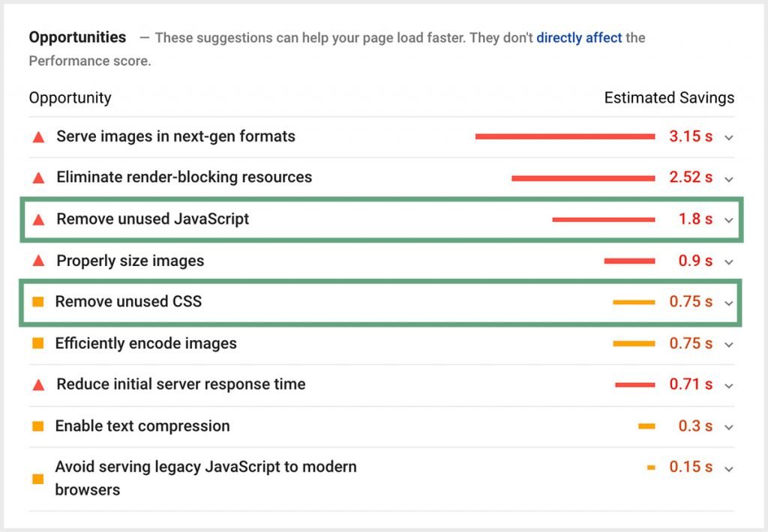The image size is (768, 532).
Task: Click the red warning triangle beside Serve images in next-gen formats
Action: [x=37, y=136]
